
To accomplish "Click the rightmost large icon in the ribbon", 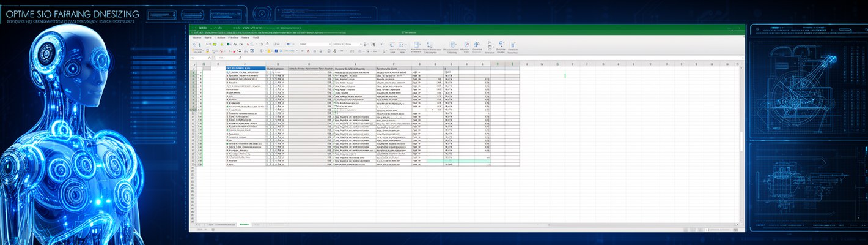I will (x=513, y=46).
